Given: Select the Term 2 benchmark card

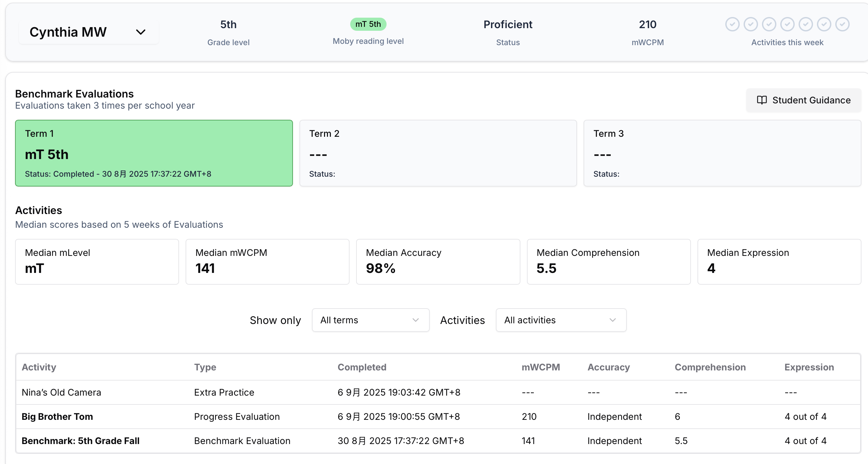Looking at the screenshot, I should click(x=438, y=153).
